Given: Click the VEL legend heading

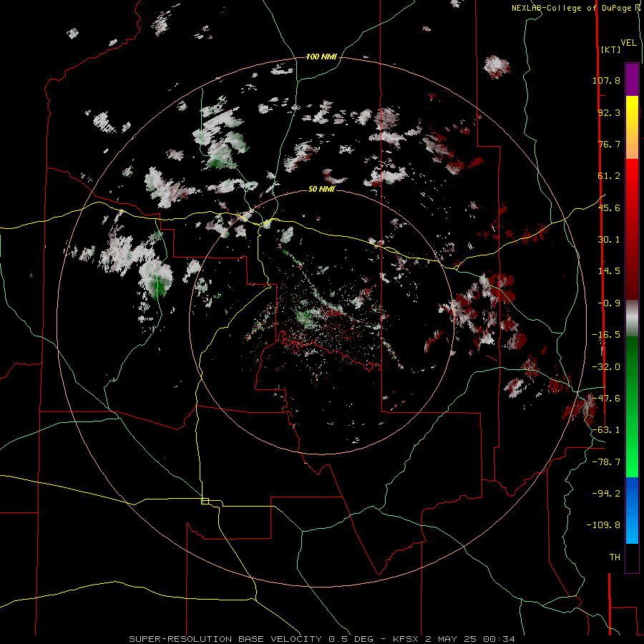Looking at the screenshot, I should point(628,42).
